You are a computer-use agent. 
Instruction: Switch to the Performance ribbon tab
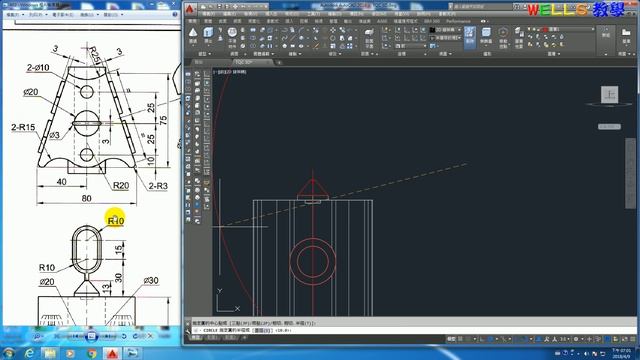coord(458,21)
